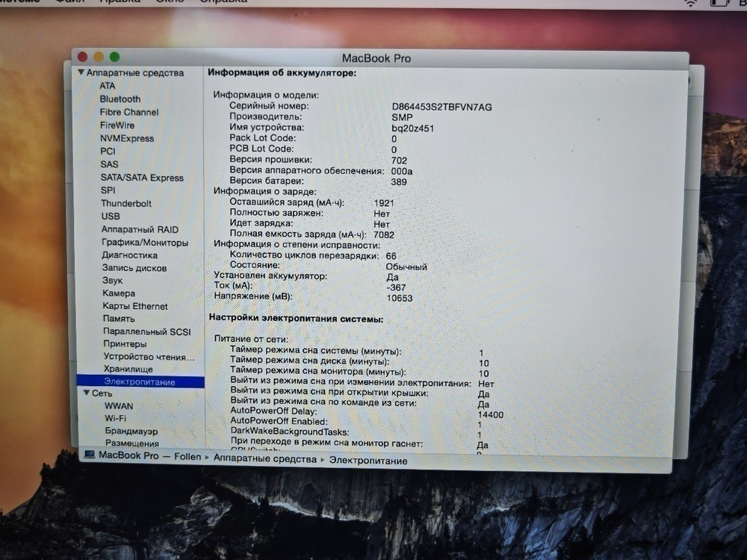Click MacBook Pro — Follen path item
Screen dimensions: 747x560
click(149, 455)
